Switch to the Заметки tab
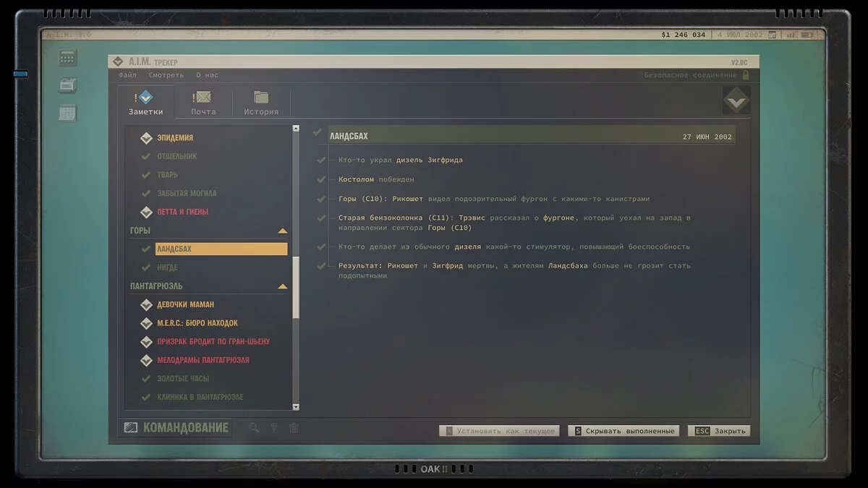This screenshot has width=868, height=488. point(146,102)
